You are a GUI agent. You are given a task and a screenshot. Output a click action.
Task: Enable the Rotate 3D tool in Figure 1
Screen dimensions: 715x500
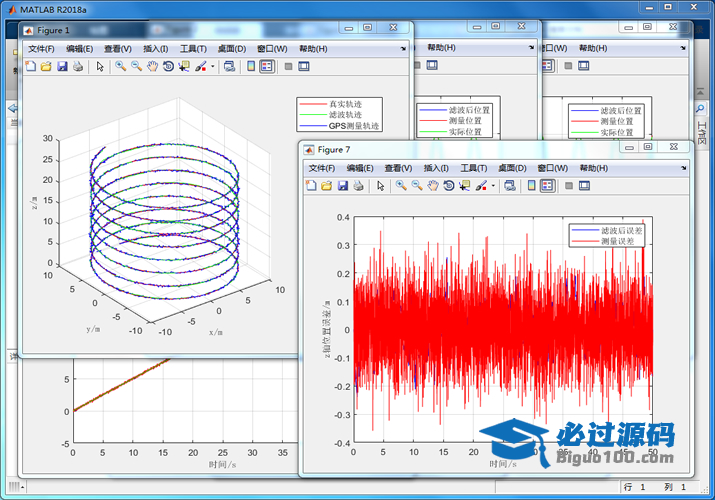(x=168, y=67)
